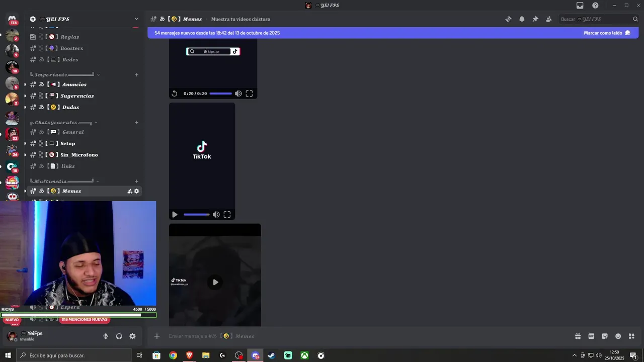Screen dimensions: 644x362
Task: Open the emoji picker
Action: click(618, 336)
